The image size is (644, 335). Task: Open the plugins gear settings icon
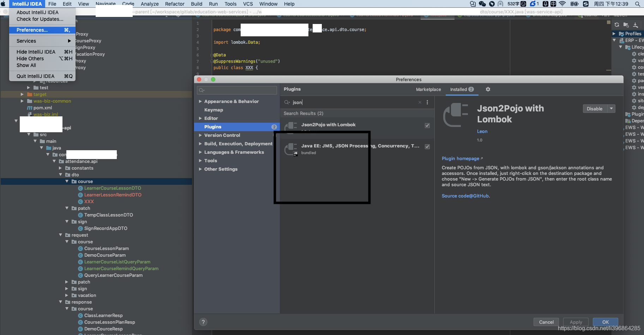tap(488, 89)
